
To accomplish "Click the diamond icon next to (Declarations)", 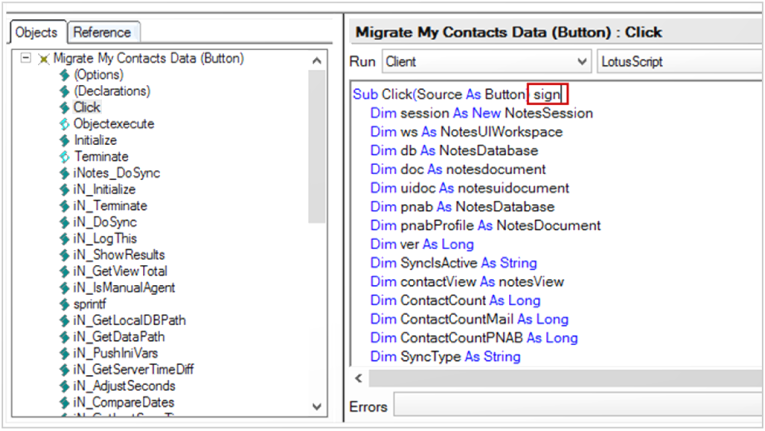I will tap(65, 91).
